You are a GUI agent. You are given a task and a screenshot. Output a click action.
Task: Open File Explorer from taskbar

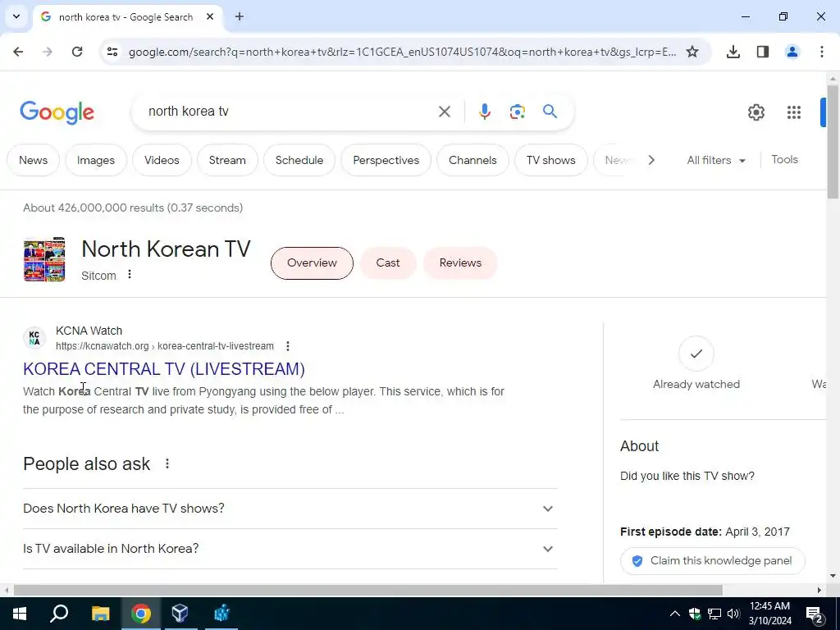point(100,614)
